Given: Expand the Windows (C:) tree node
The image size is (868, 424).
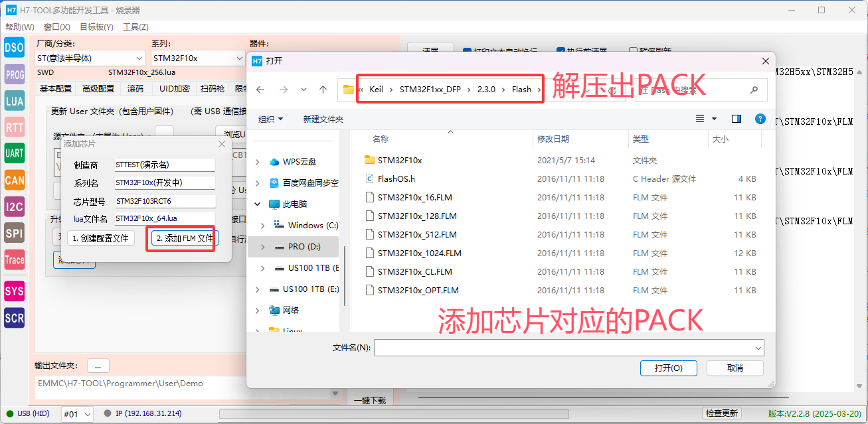Looking at the screenshot, I should (262, 225).
